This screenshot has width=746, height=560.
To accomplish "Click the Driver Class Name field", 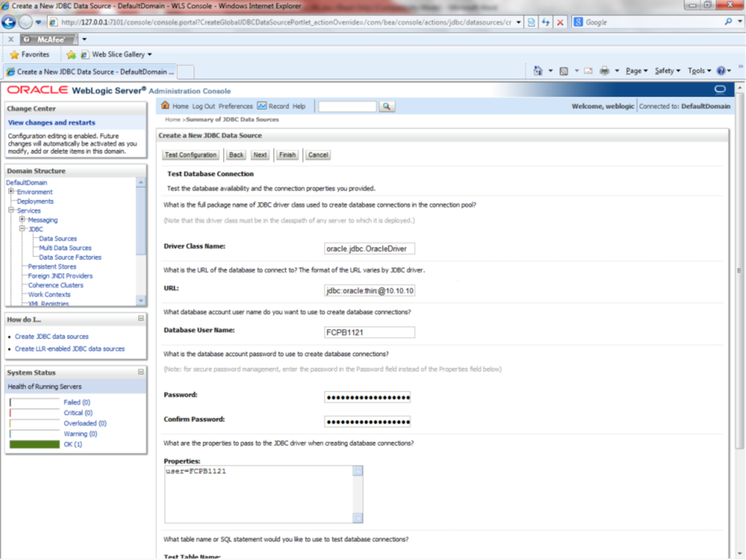I will (369, 249).
